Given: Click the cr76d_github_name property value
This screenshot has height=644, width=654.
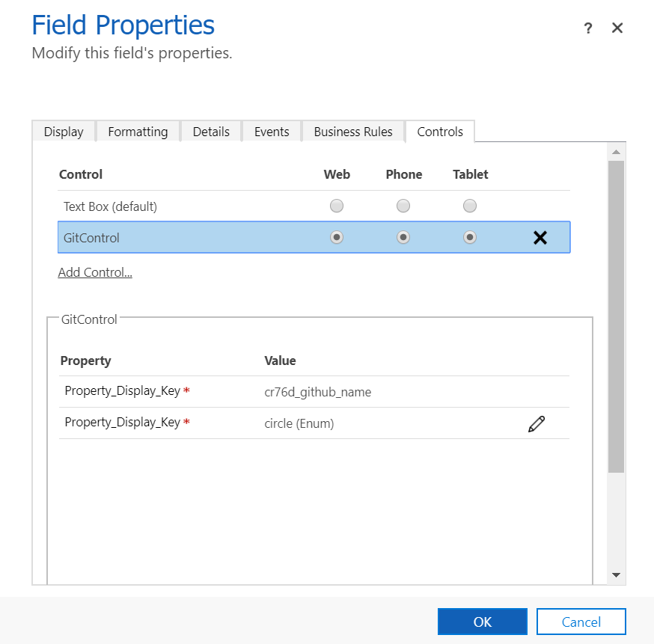Looking at the screenshot, I should pos(318,392).
